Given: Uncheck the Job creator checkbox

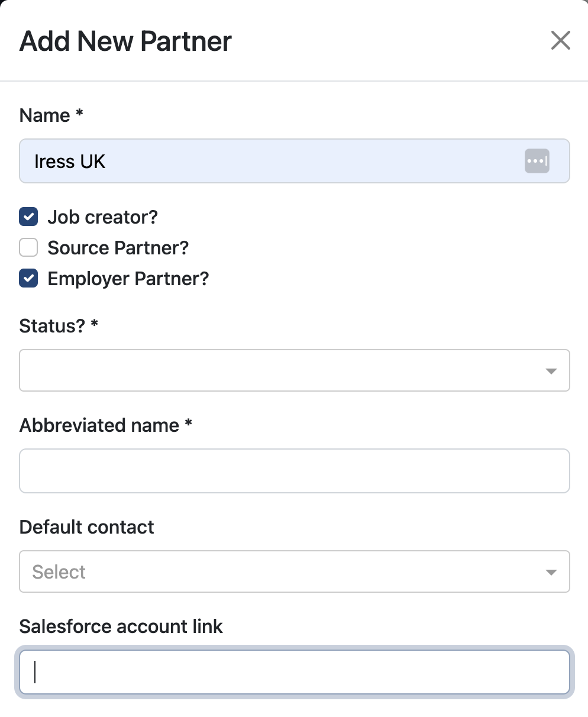Looking at the screenshot, I should [x=28, y=217].
